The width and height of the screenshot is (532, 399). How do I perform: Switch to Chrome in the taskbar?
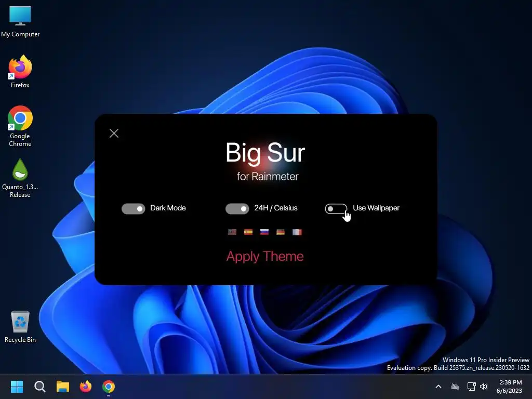pos(109,387)
